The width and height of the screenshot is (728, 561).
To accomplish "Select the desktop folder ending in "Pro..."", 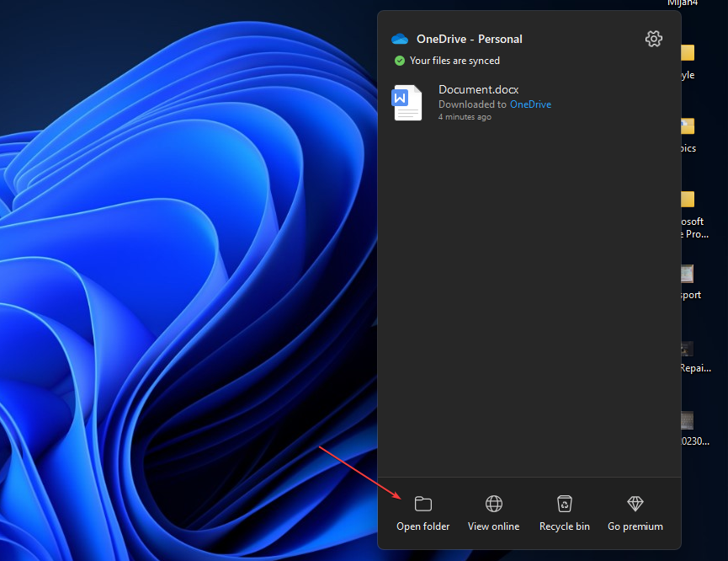I will pyautogui.click(x=688, y=200).
